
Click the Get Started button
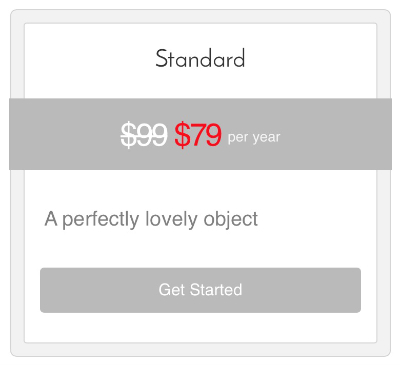click(x=200, y=290)
